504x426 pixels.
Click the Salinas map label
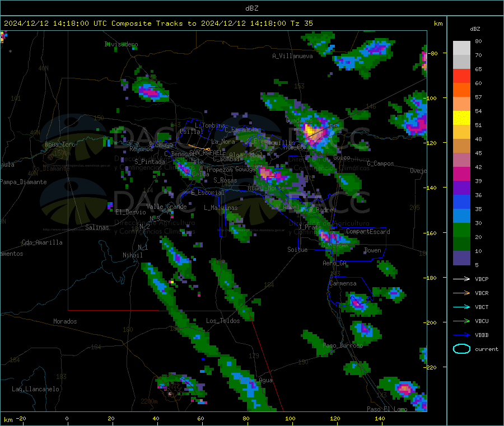[97, 227]
